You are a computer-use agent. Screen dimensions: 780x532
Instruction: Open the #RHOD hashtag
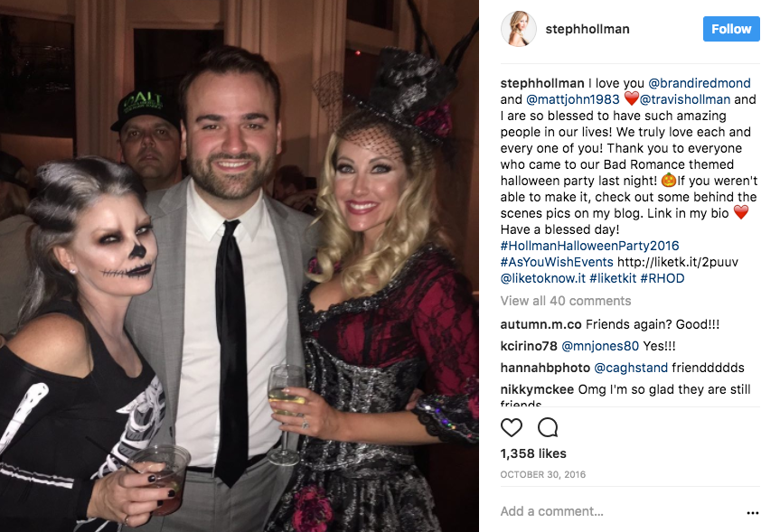click(x=663, y=278)
